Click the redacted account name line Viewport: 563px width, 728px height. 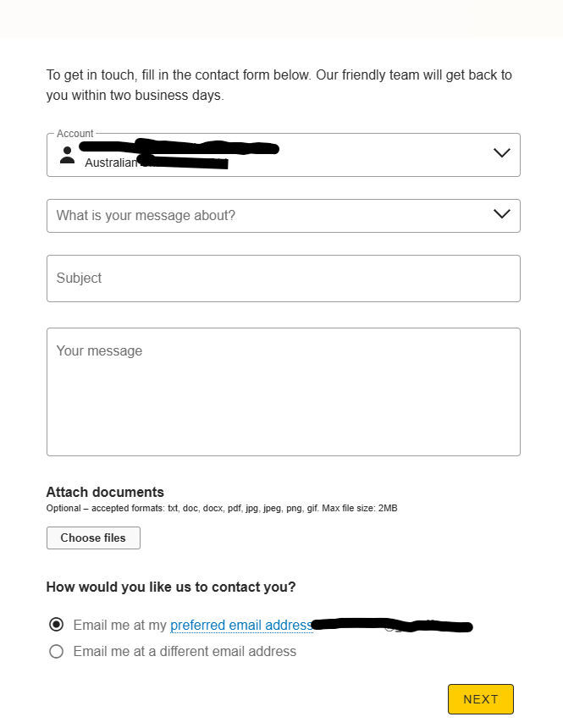click(x=179, y=147)
